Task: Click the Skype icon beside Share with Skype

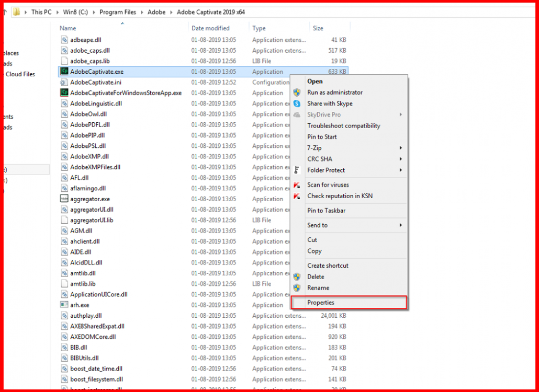Action: 297,103
